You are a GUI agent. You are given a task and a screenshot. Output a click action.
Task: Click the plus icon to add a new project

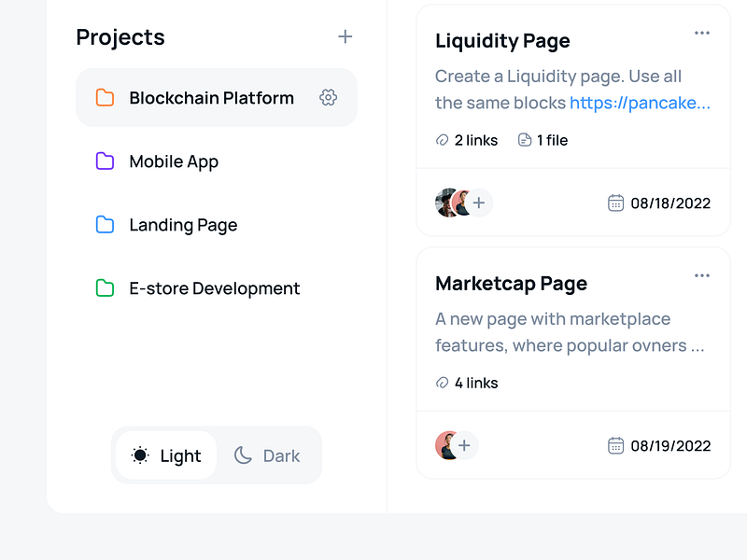345,36
